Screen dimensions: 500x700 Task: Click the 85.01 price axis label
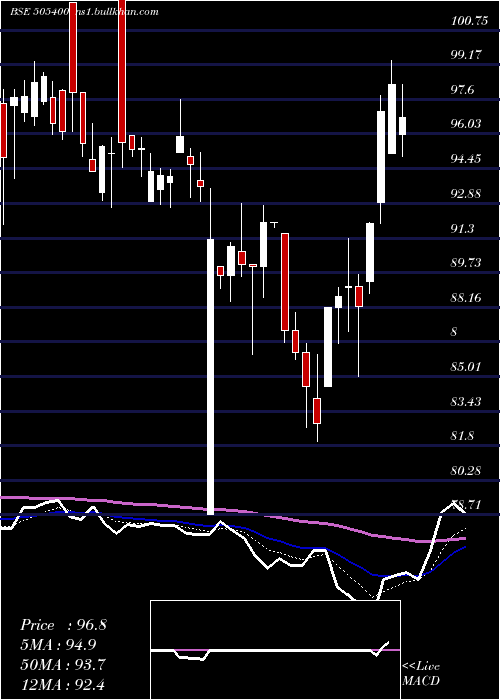[x=466, y=367]
